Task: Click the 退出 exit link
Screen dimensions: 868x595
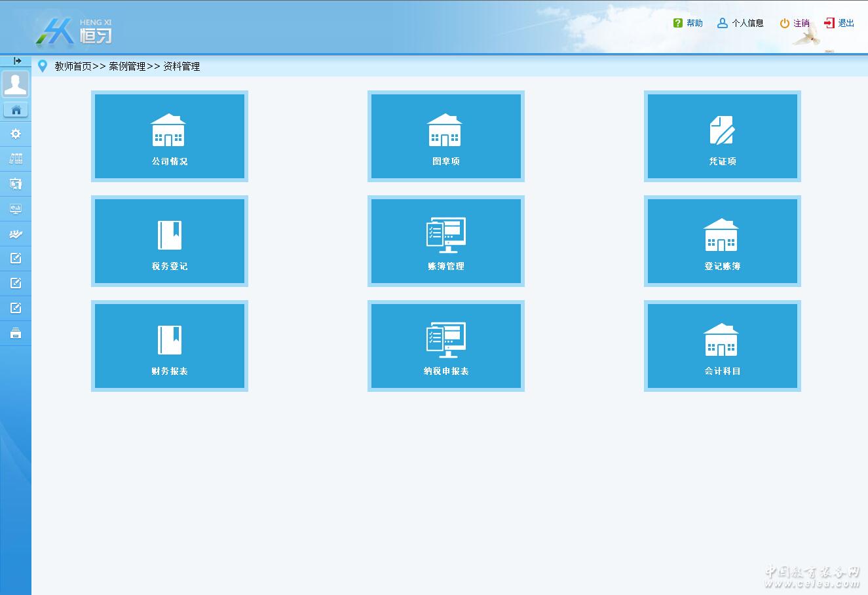Action: [x=840, y=23]
